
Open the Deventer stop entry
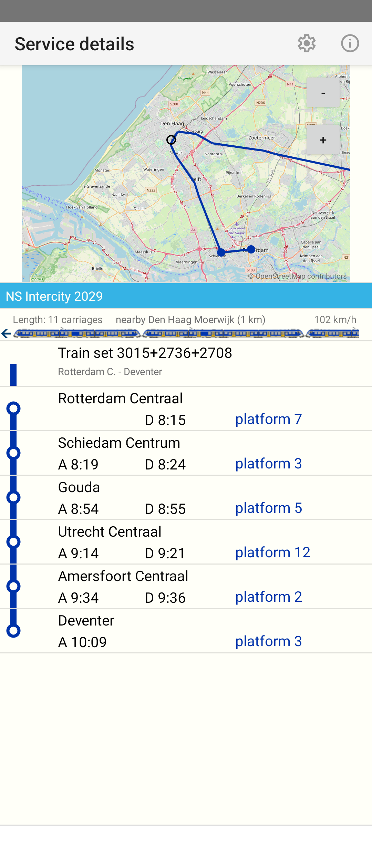[x=186, y=631]
